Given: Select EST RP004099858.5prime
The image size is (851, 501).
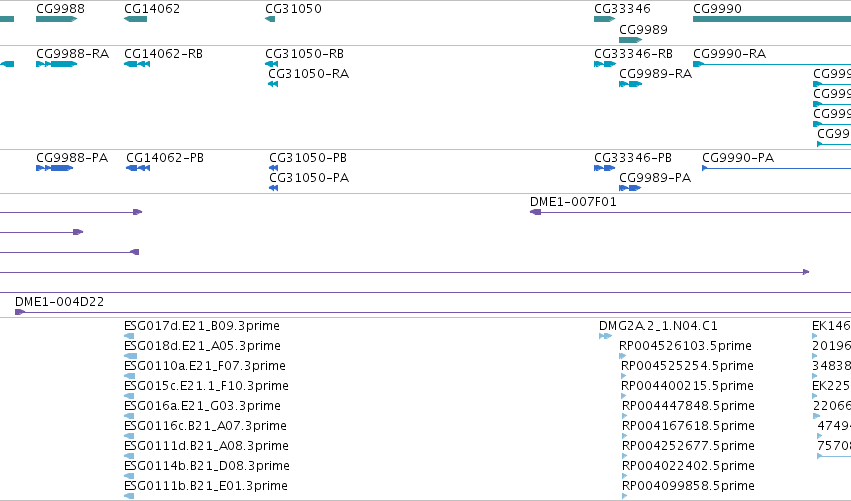Looking at the screenshot, I should coord(688,486).
